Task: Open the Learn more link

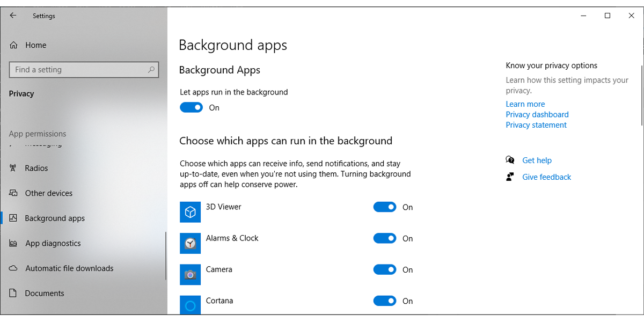Action: click(525, 104)
